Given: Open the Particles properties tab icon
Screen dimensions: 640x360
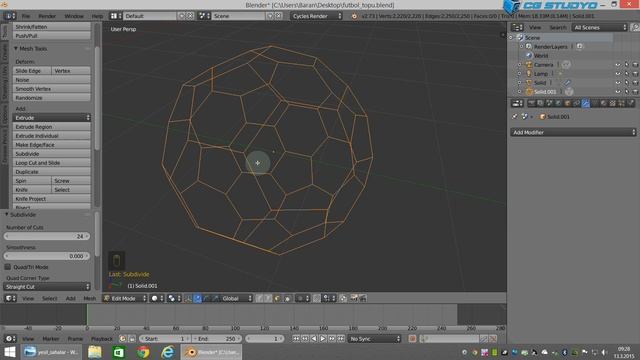Looking at the screenshot, I should 621,104.
